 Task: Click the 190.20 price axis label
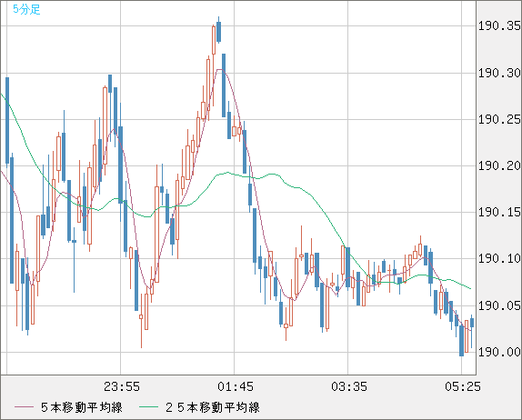[x=499, y=165]
